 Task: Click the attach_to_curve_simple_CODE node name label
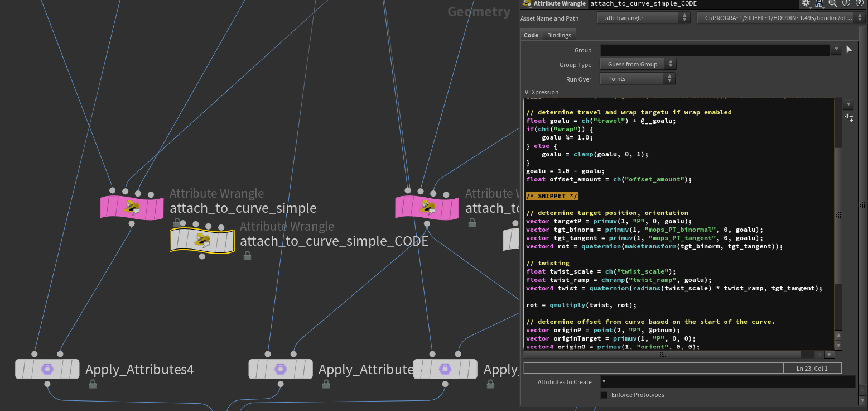(x=334, y=241)
